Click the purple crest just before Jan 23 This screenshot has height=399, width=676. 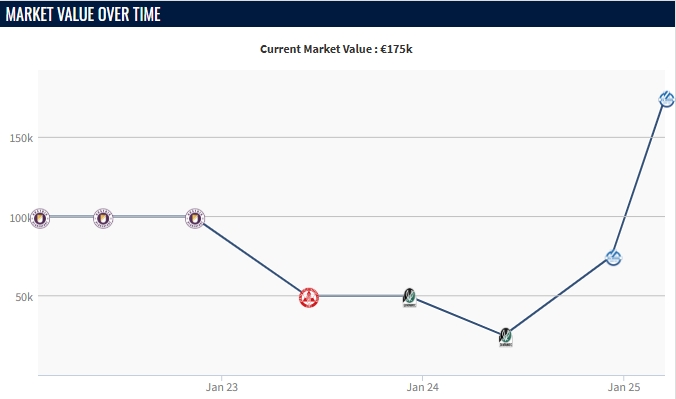(195, 218)
